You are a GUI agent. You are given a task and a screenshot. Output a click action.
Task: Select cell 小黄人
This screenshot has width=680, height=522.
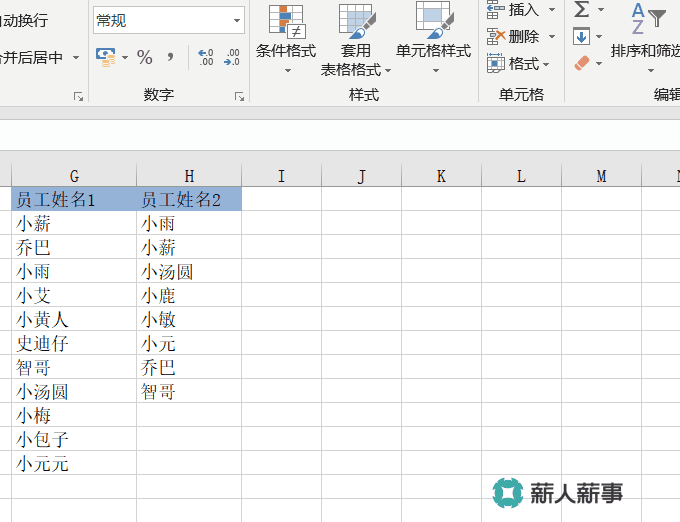click(x=74, y=319)
